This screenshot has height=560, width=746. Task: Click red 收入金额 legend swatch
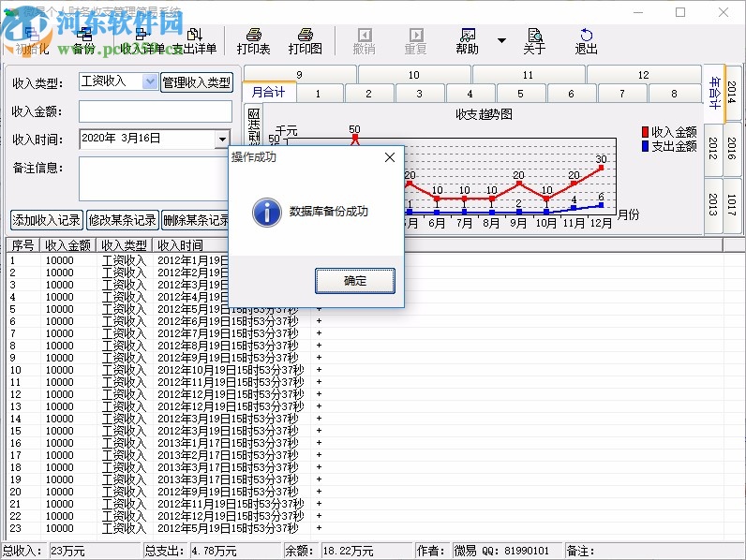[x=645, y=132]
